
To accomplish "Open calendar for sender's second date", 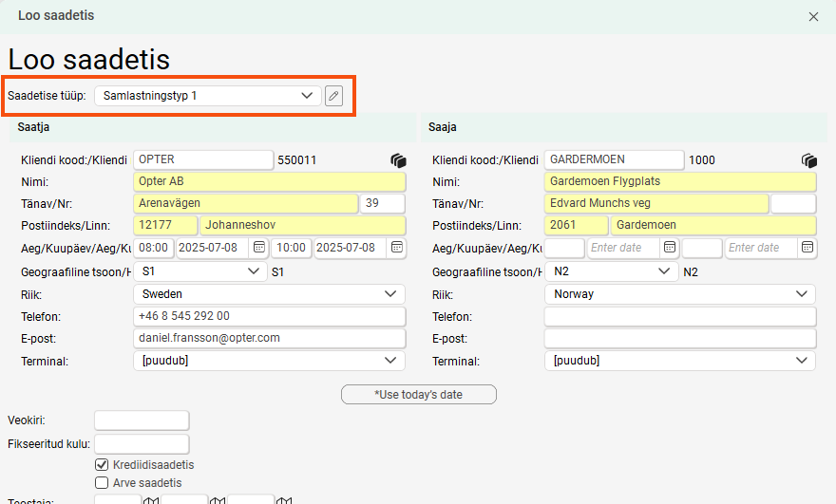I will point(395,248).
